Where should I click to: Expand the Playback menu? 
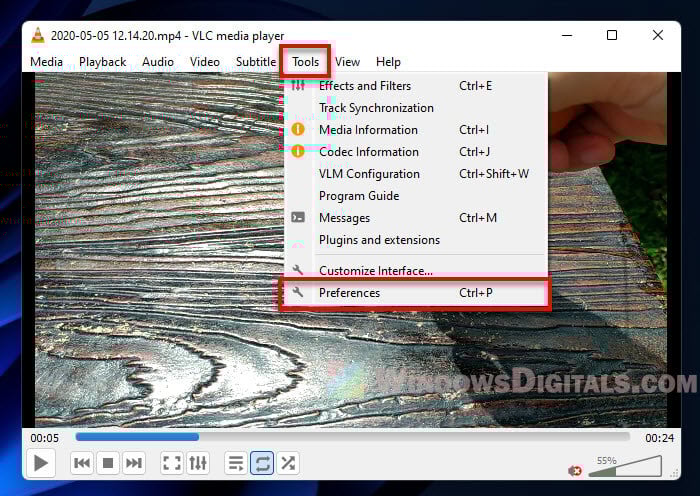tap(102, 62)
